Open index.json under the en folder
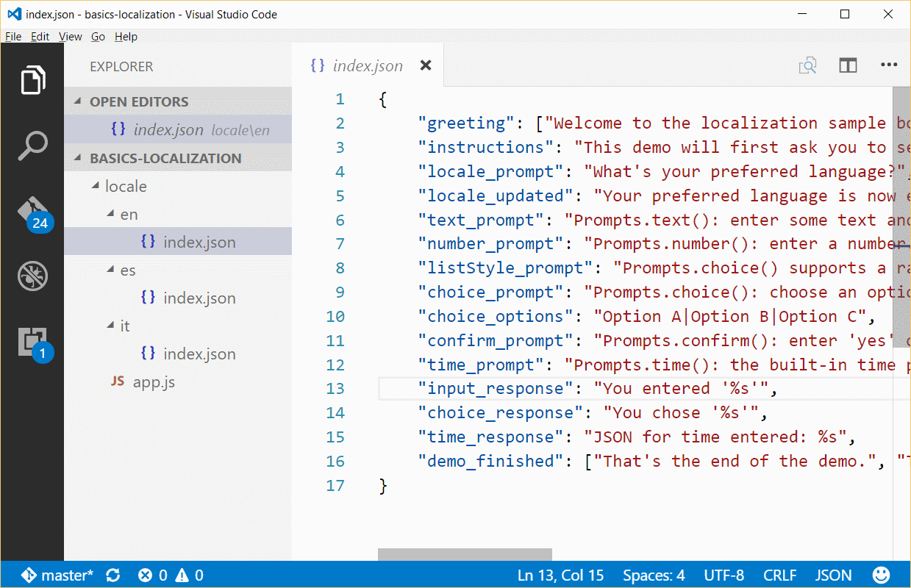The width and height of the screenshot is (911, 588). click(x=178, y=242)
